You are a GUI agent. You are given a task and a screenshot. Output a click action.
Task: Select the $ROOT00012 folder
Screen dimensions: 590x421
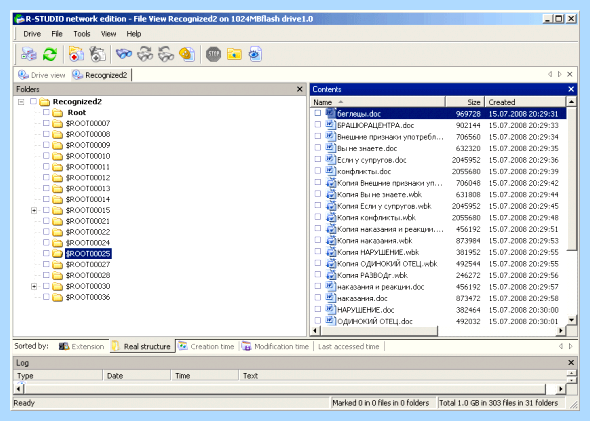click(88, 178)
